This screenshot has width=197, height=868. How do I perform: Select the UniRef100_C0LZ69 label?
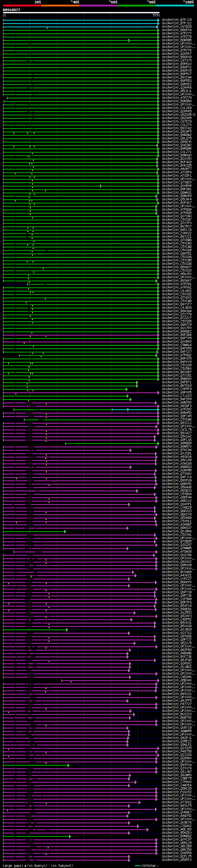coord(177,108)
